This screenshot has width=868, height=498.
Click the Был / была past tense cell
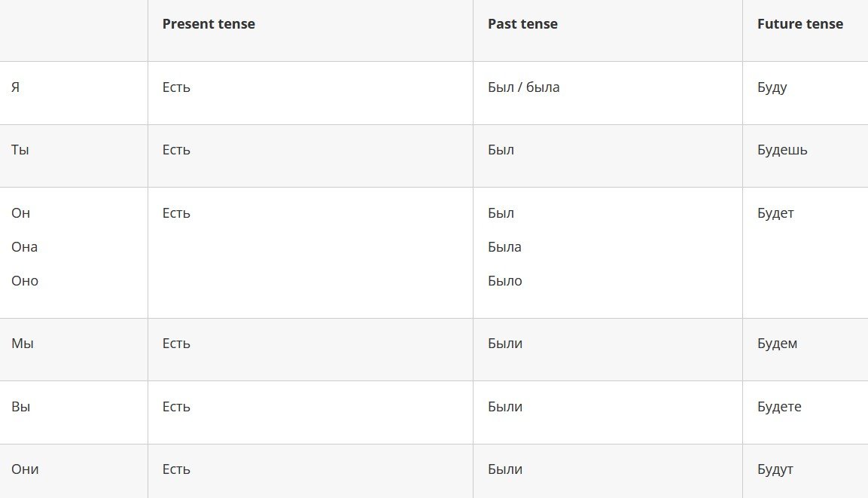[523, 87]
